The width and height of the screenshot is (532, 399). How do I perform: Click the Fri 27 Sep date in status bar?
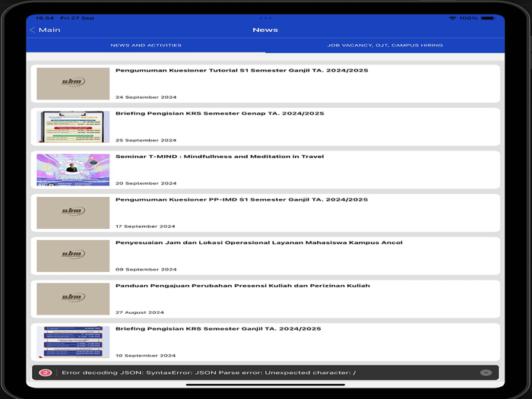coord(77,18)
